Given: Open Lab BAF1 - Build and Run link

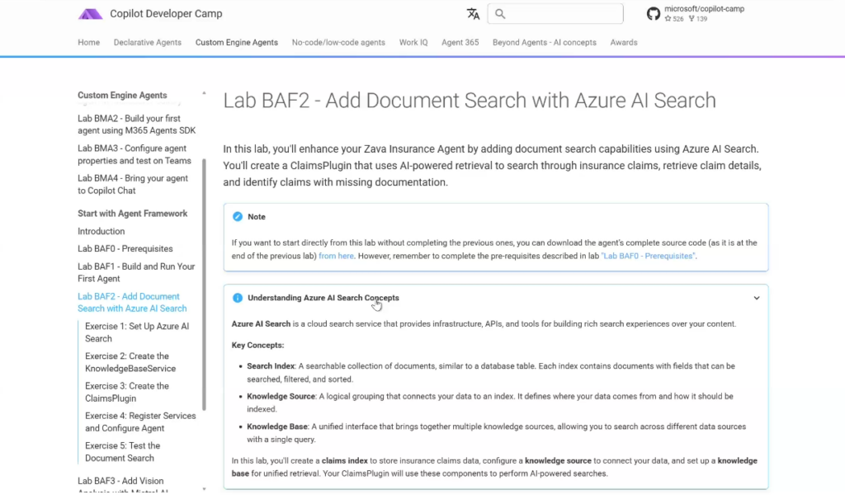Looking at the screenshot, I should [136, 272].
